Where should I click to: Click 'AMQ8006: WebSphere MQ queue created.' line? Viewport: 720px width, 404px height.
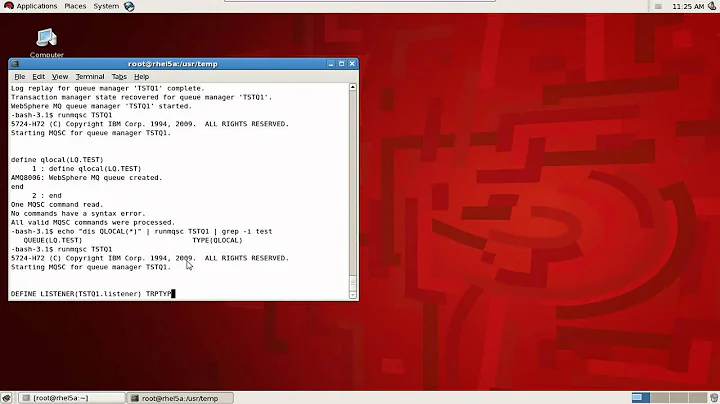pos(87,178)
